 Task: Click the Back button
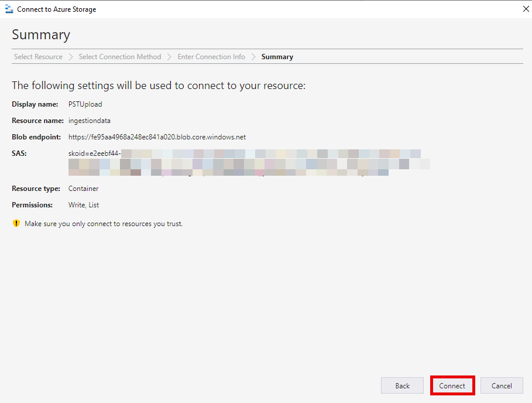402,385
